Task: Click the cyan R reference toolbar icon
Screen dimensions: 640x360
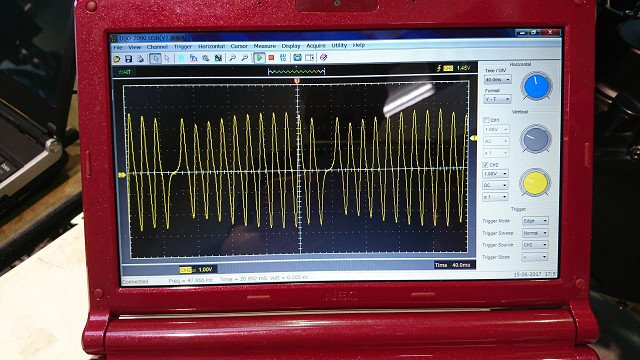Action: [x=181, y=58]
